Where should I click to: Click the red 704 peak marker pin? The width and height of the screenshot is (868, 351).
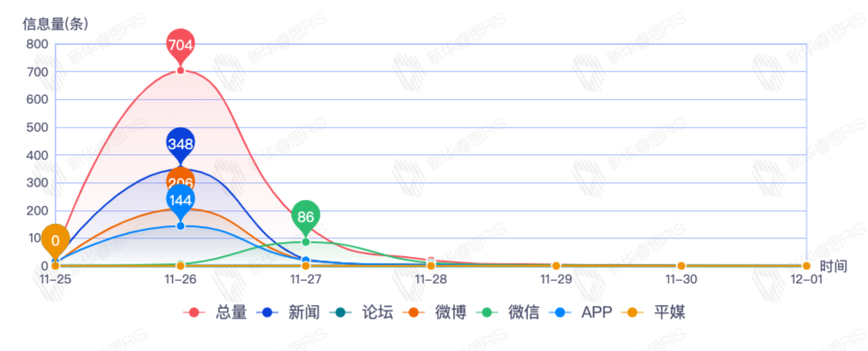[x=181, y=46]
